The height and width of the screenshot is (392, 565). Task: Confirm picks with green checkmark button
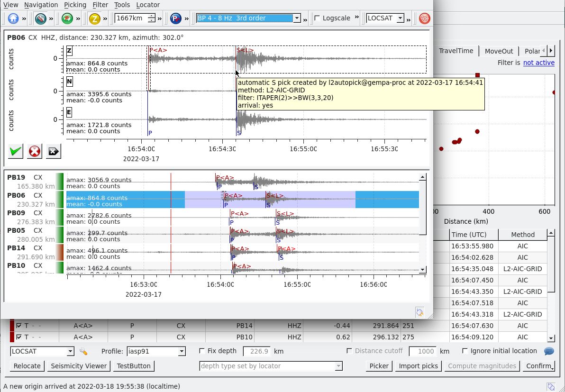tap(16, 151)
